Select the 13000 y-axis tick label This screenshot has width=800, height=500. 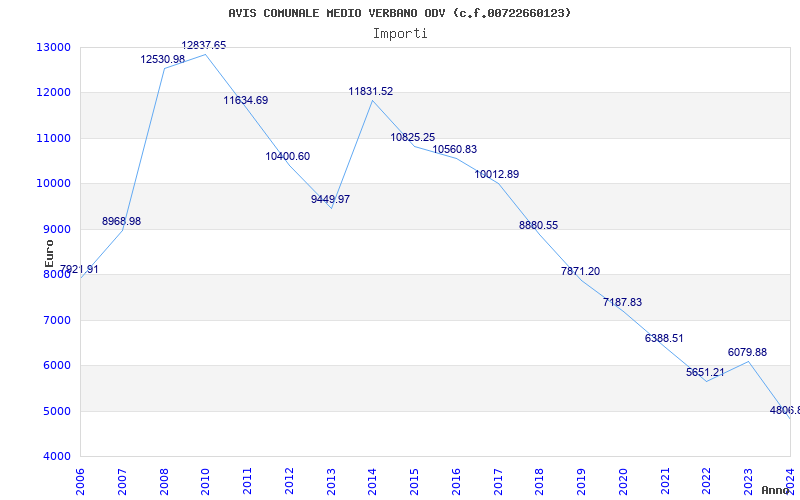[54, 47]
